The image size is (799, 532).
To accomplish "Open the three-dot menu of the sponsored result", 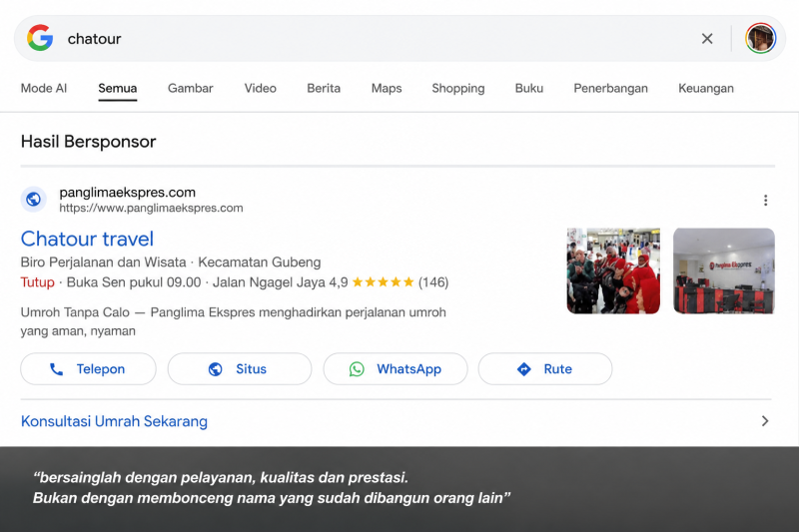I will point(765,200).
